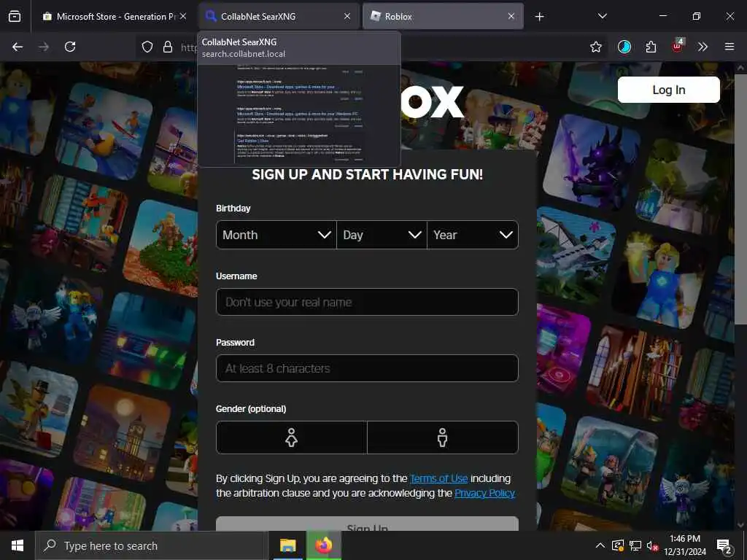Click the Sign Up button

(367, 524)
